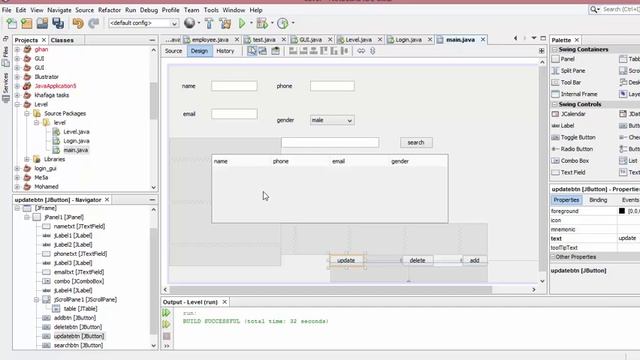Image resolution: width=640 pixels, height=360 pixels.
Task: Switch to Source view tab
Action: 173,51
